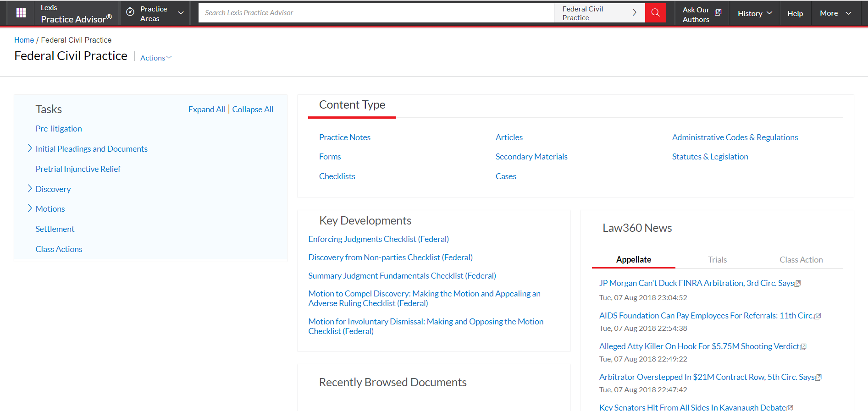Open Checklists content type
This screenshot has width=868, height=411.
tap(337, 176)
